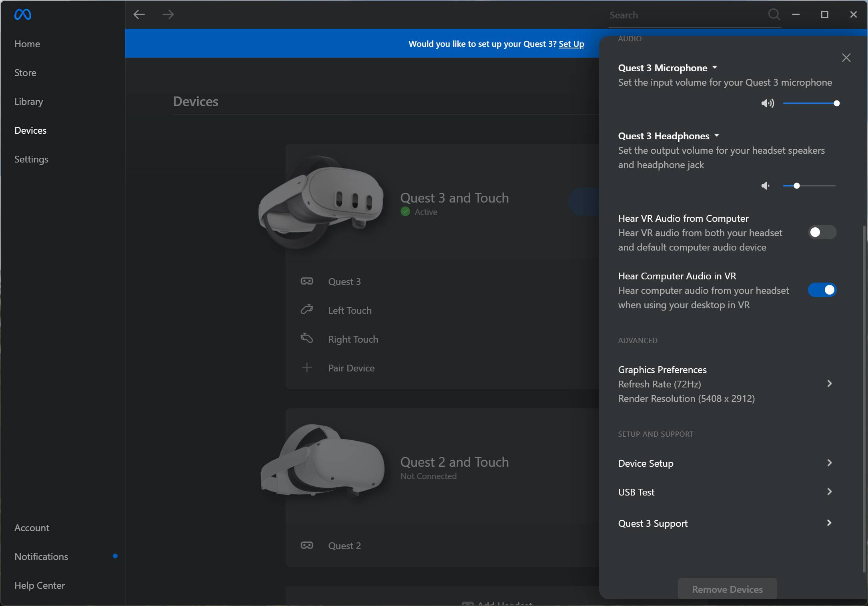
Task: Open the Quest 3 Headphones dropdown
Action: tap(717, 136)
